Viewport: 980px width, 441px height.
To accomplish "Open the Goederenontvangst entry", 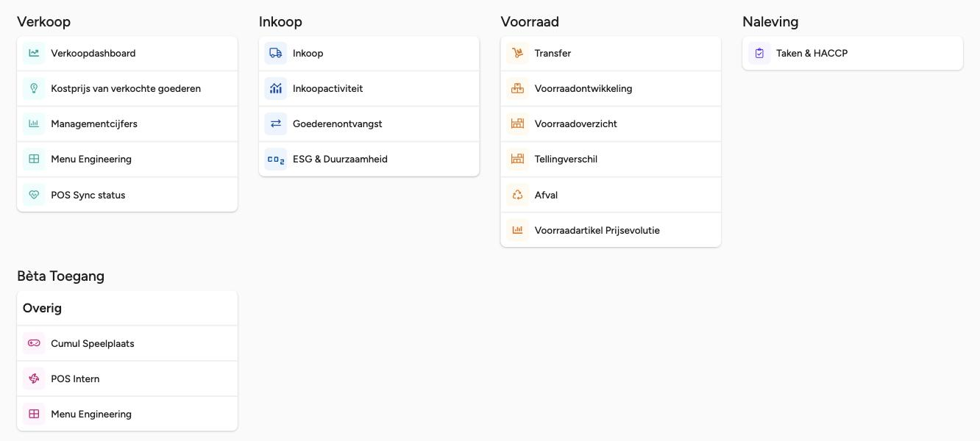I will 369,123.
